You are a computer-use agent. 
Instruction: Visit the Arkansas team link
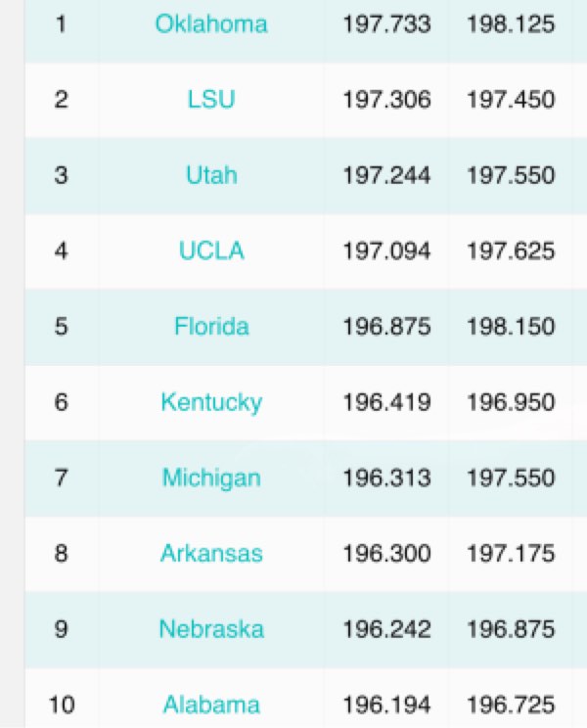[211, 553]
